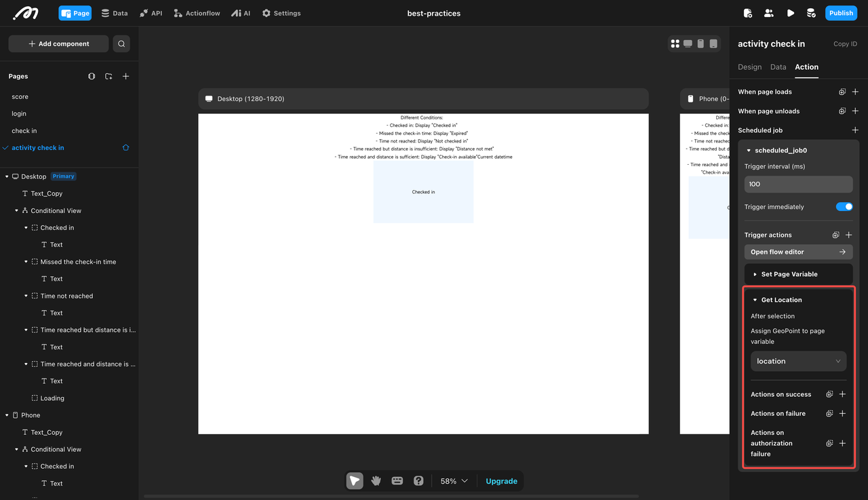This screenshot has width=868, height=500.
Task: Click the database check icon near Publish
Action: [811, 13]
